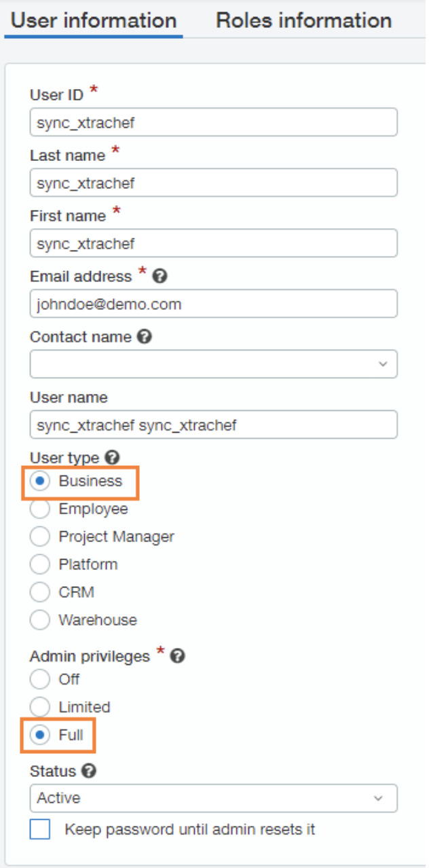Open the Contact name dropdown
The image size is (429, 868).
[213, 364]
